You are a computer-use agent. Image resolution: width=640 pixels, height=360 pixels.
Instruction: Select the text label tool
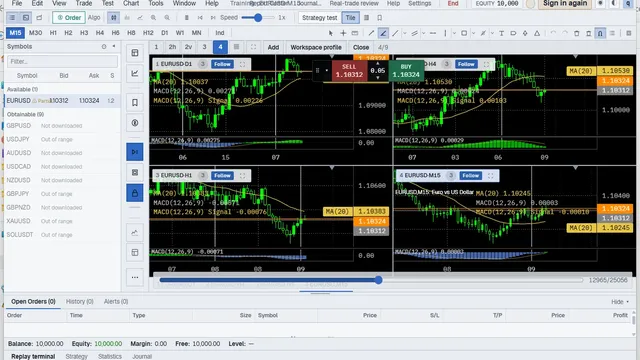coord(501,33)
